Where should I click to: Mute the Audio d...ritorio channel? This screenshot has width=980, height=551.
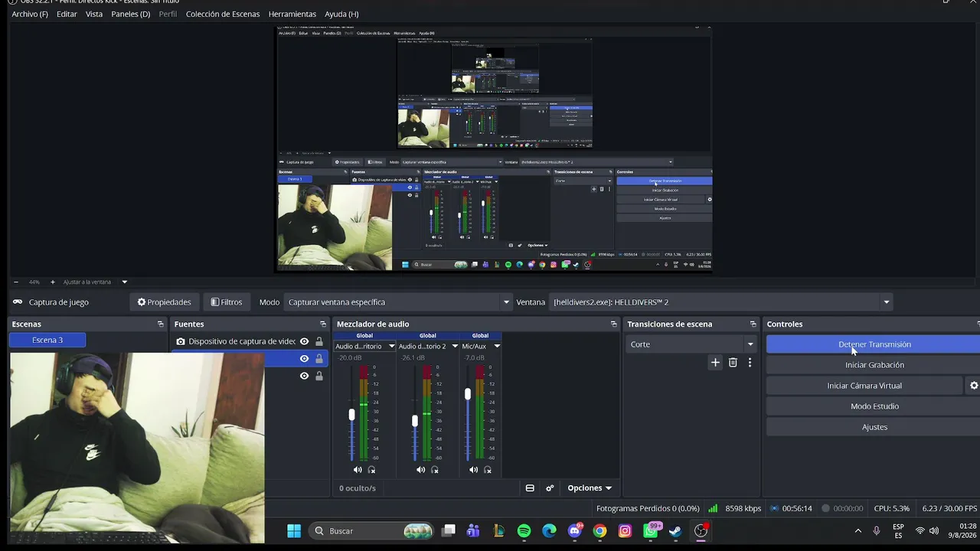click(358, 470)
